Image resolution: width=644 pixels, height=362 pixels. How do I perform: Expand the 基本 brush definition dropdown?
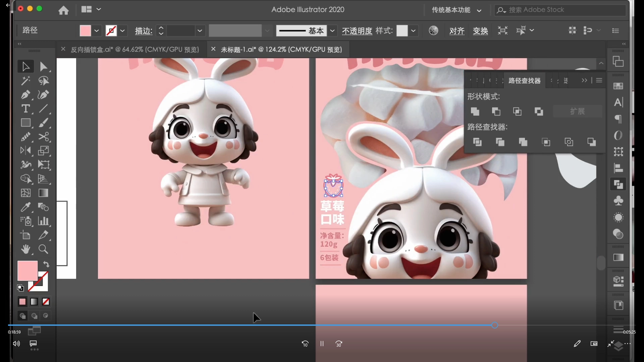pos(332,31)
